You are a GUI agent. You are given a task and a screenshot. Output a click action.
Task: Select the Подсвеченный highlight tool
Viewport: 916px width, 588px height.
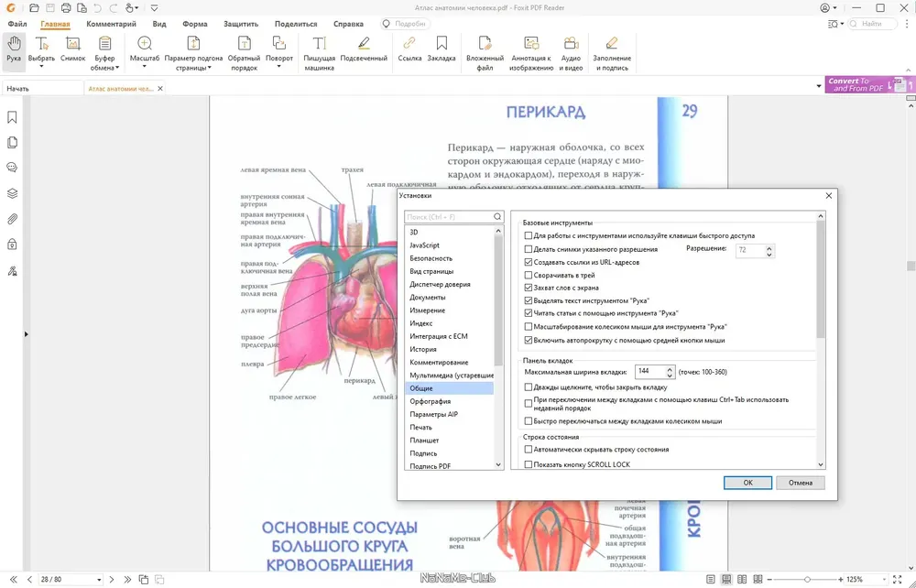coord(364,49)
